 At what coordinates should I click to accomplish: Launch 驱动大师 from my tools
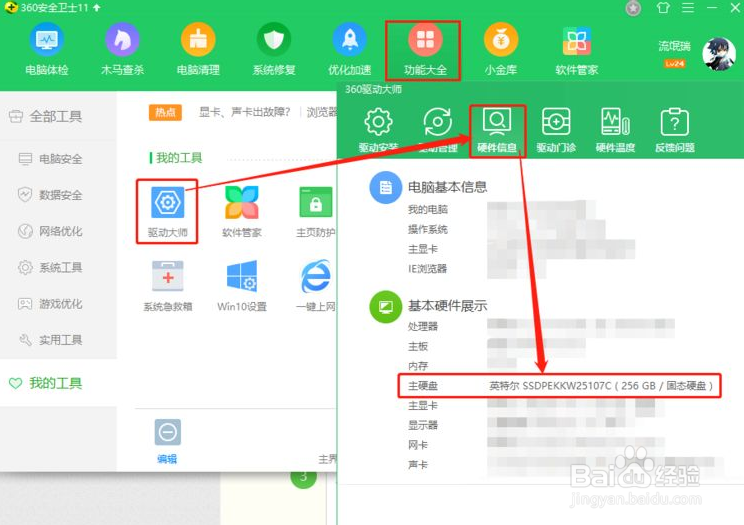pyautogui.click(x=167, y=212)
